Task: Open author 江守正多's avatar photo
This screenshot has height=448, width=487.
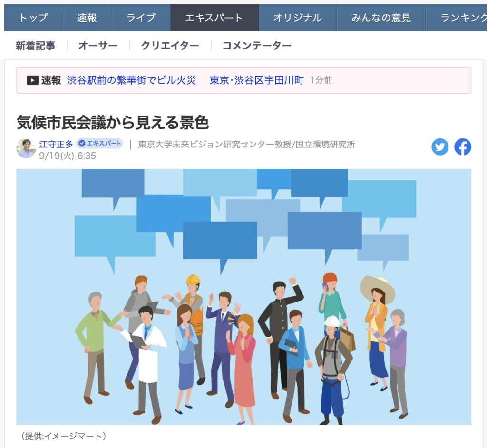Action: [26, 148]
